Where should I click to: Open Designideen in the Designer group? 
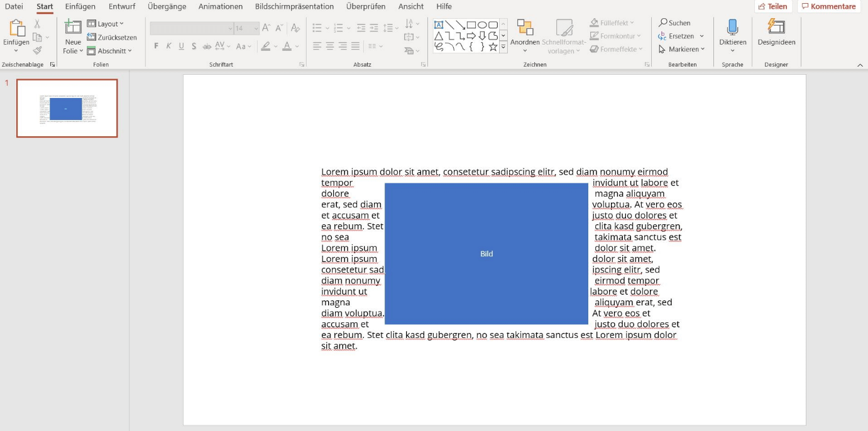pyautogui.click(x=776, y=28)
